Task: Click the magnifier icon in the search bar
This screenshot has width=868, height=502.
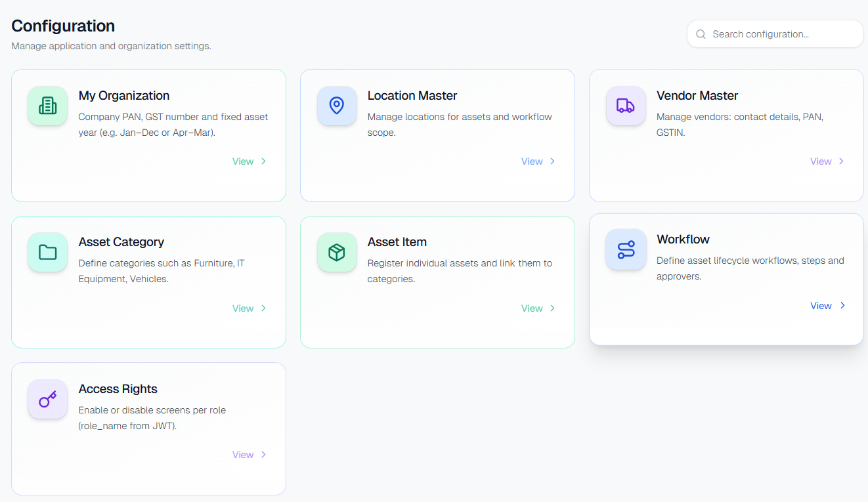Action: (x=701, y=33)
